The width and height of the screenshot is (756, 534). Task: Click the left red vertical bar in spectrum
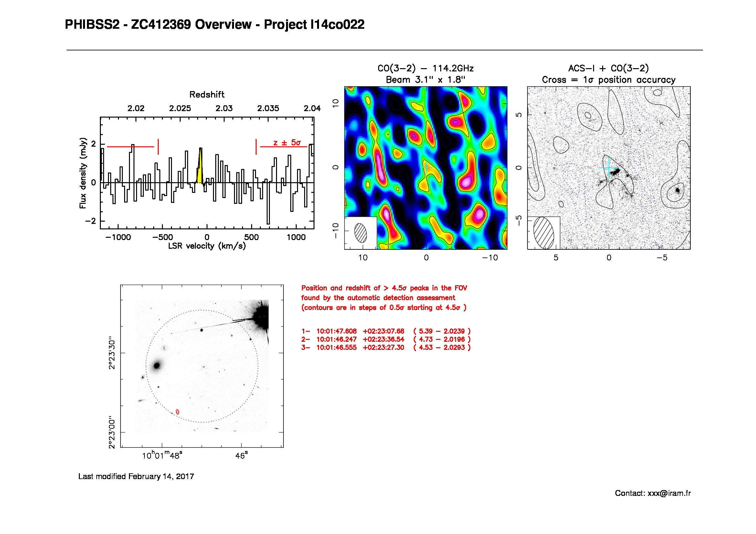coord(158,147)
